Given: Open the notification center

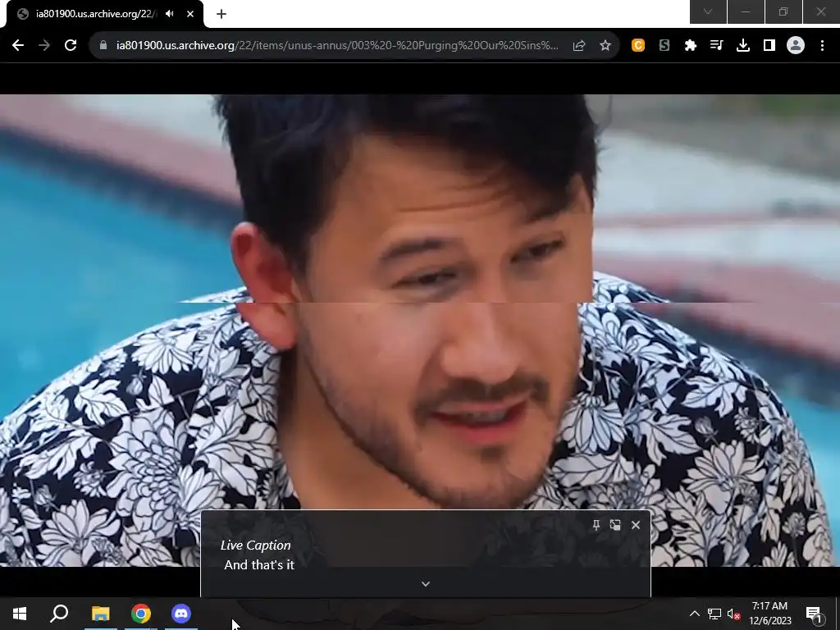Looking at the screenshot, I should [x=814, y=614].
